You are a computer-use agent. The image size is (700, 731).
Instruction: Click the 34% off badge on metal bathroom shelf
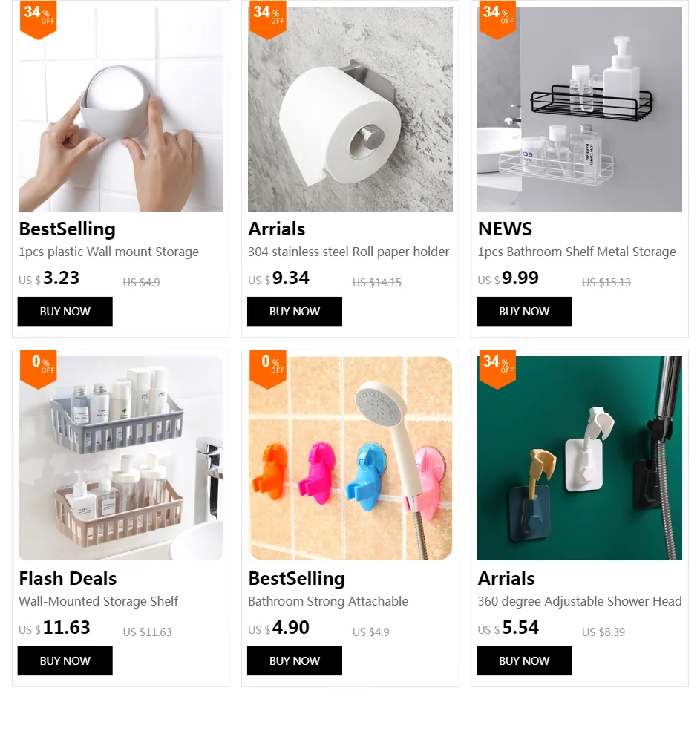(x=497, y=19)
